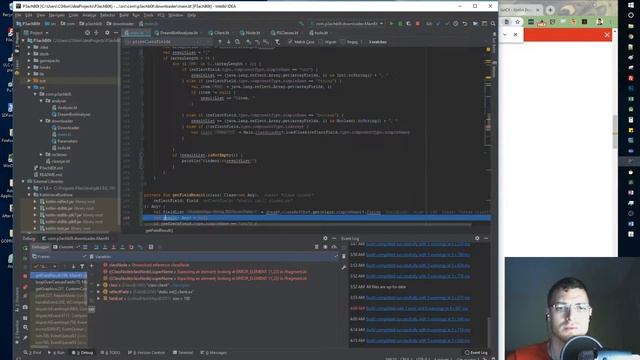Click editor horizontal scrollbar
This screenshot has height=360, width=640.
pos(307,224)
